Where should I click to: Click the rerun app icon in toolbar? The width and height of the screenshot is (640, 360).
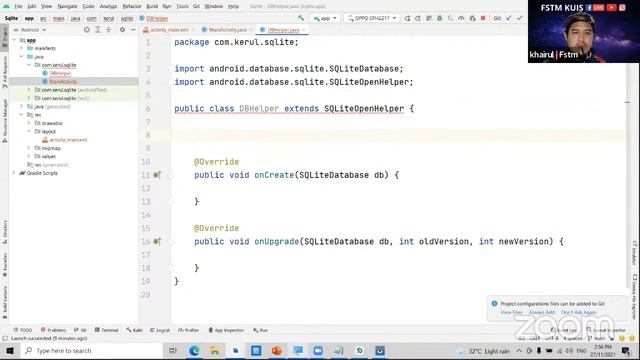pyautogui.click(x=407, y=18)
